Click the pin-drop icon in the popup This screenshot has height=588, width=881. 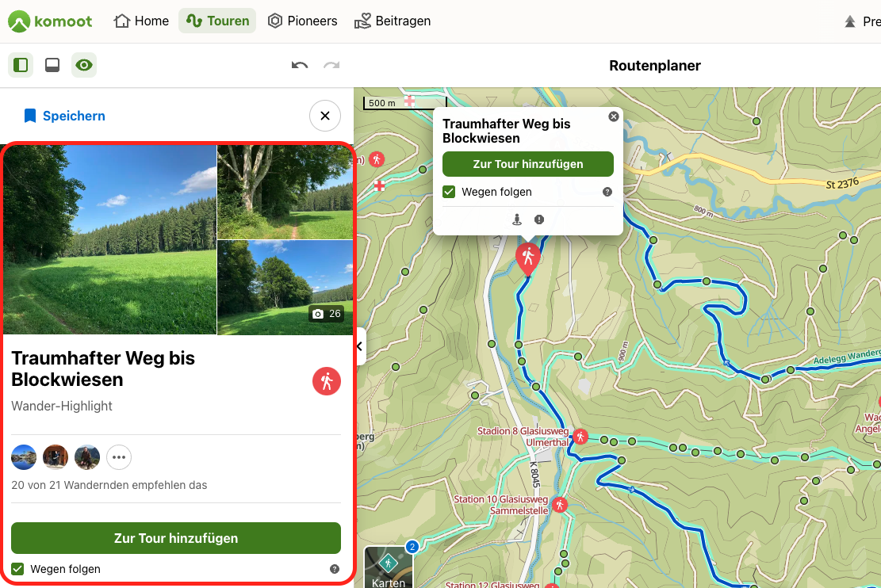pyautogui.click(x=517, y=219)
